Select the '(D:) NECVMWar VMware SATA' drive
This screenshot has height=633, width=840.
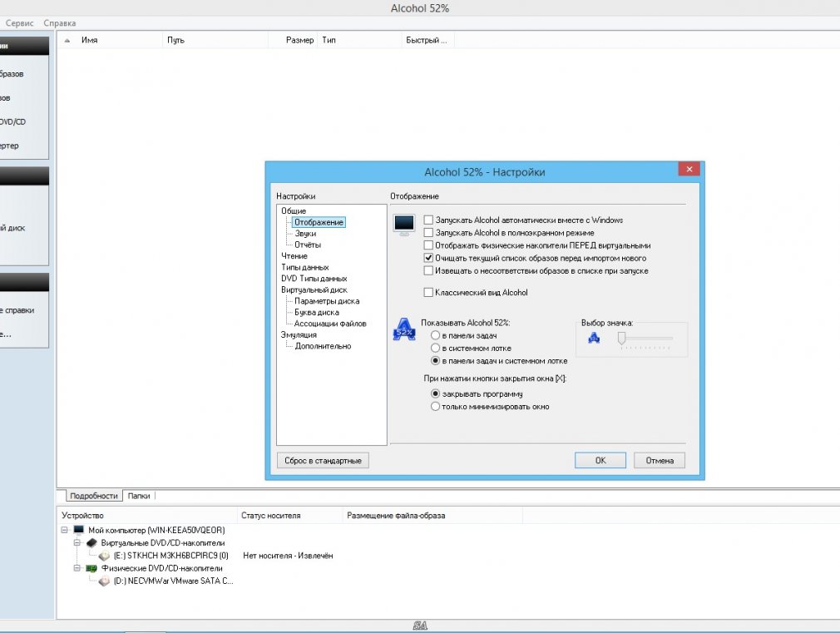coord(173,581)
